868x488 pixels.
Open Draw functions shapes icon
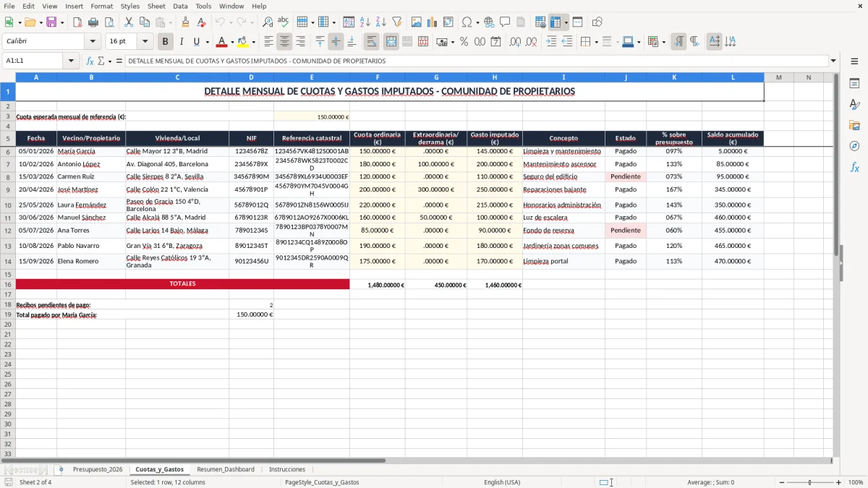[x=597, y=22]
